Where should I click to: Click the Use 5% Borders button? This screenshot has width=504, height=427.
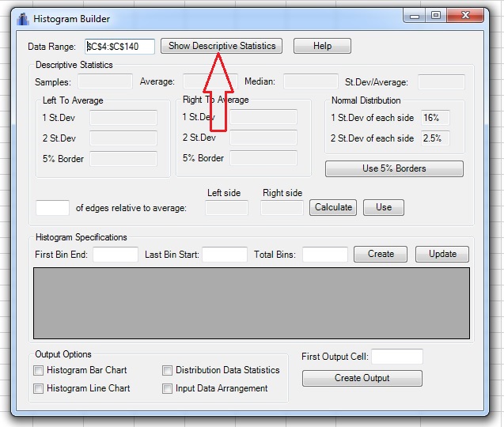(x=394, y=168)
